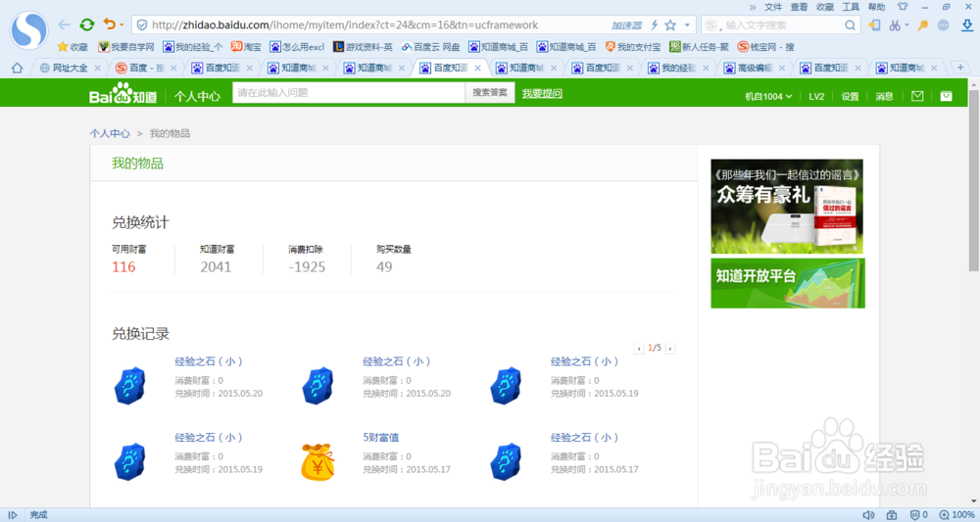Image resolution: width=980 pixels, height=522 pixels.
Task: Open the 我的经验_个 bookmark
Action: click(192, 47)
